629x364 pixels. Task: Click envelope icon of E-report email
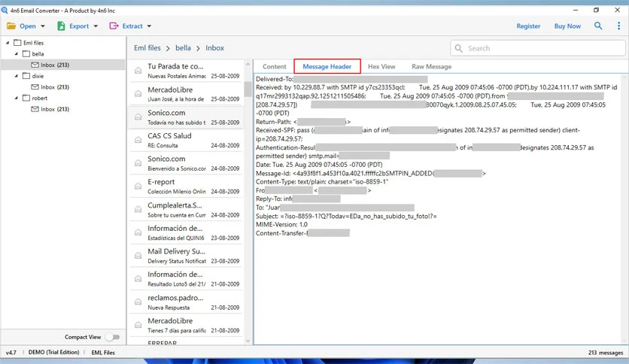[x=138, y=186]
